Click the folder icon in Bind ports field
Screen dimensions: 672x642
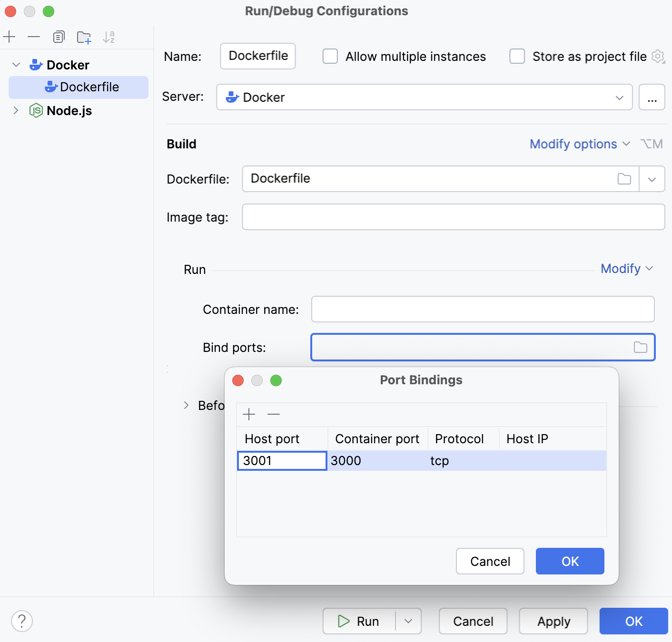point(640,347)
